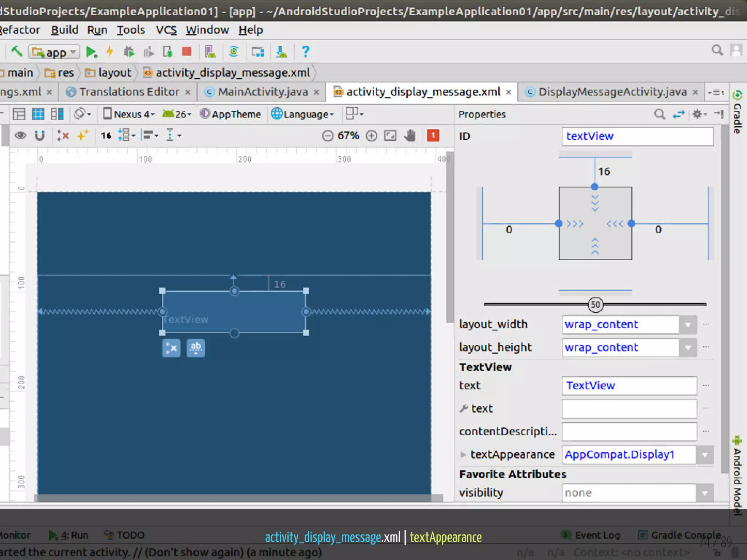Click the search magnifier in the main toolbar

pos(717,50)
